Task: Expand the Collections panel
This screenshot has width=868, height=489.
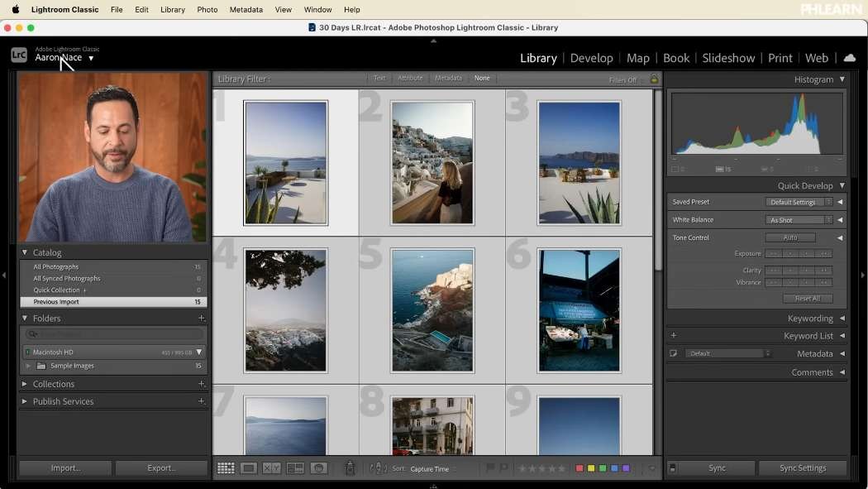Action: 24,384
